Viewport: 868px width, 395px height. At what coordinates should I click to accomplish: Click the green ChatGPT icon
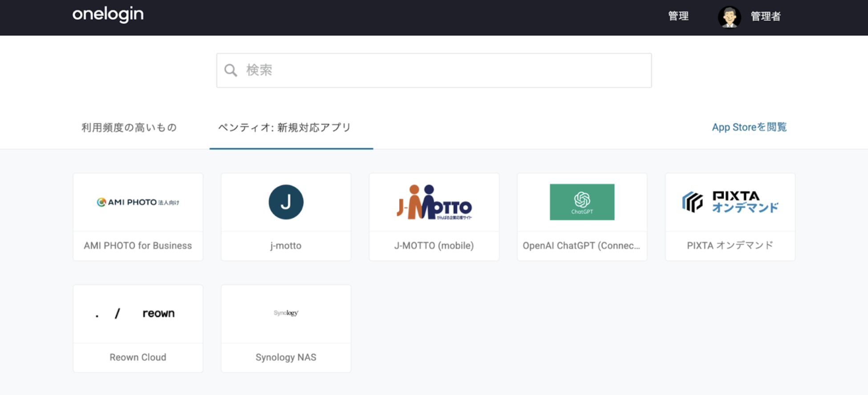coord(582,202)
